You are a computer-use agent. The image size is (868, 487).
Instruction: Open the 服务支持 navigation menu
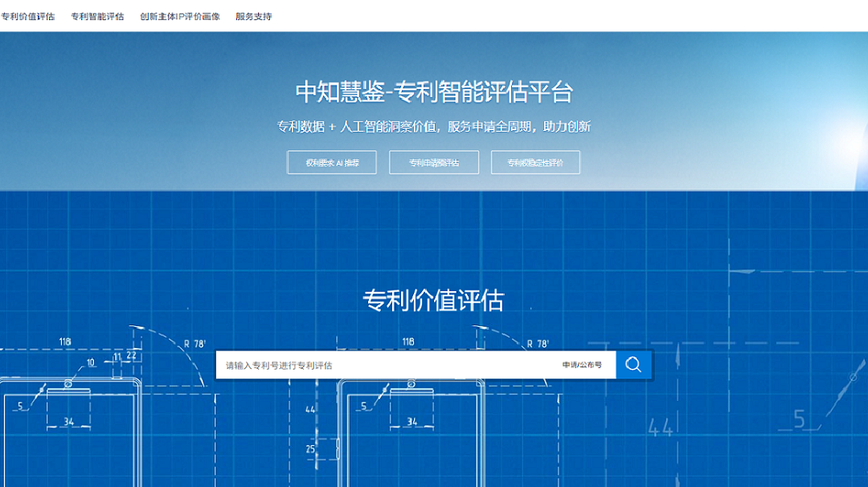click(x=253, y=16)
